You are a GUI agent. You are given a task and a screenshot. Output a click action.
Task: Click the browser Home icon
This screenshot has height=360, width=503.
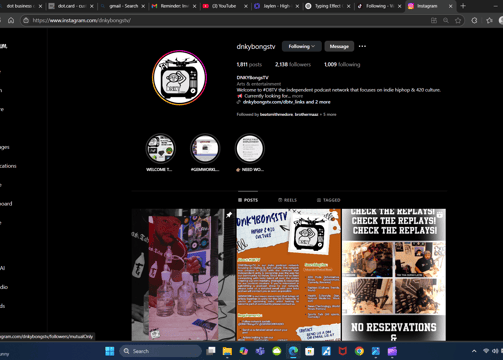click(11, 20)
